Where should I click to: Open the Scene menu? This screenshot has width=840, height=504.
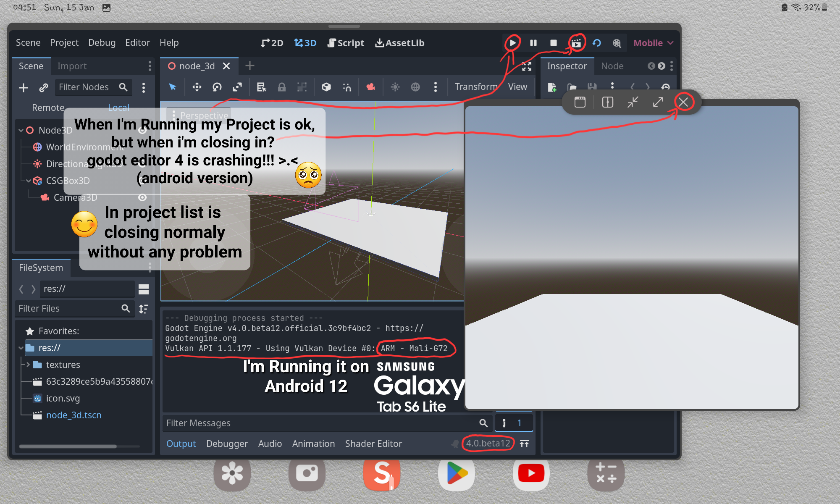[x=28, y=42]
